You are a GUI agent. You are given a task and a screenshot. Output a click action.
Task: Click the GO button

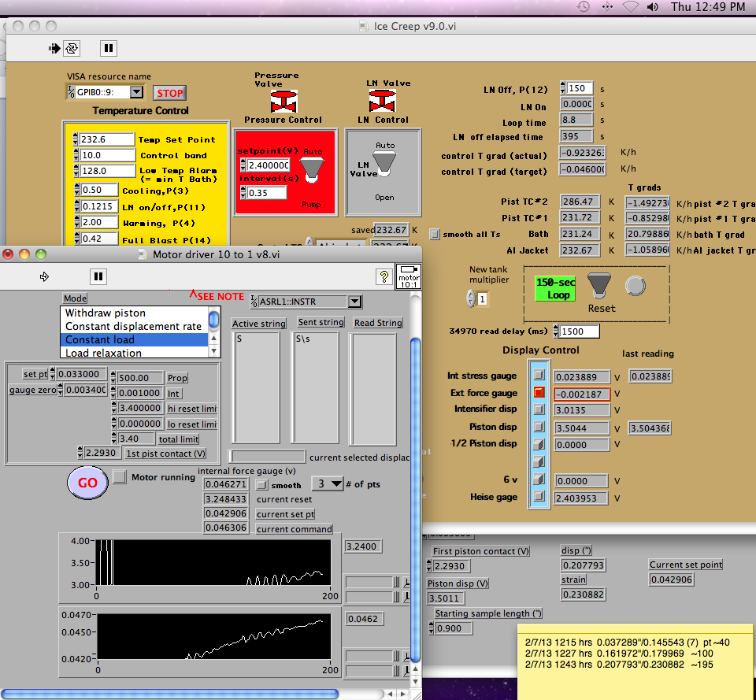[87, 483]
